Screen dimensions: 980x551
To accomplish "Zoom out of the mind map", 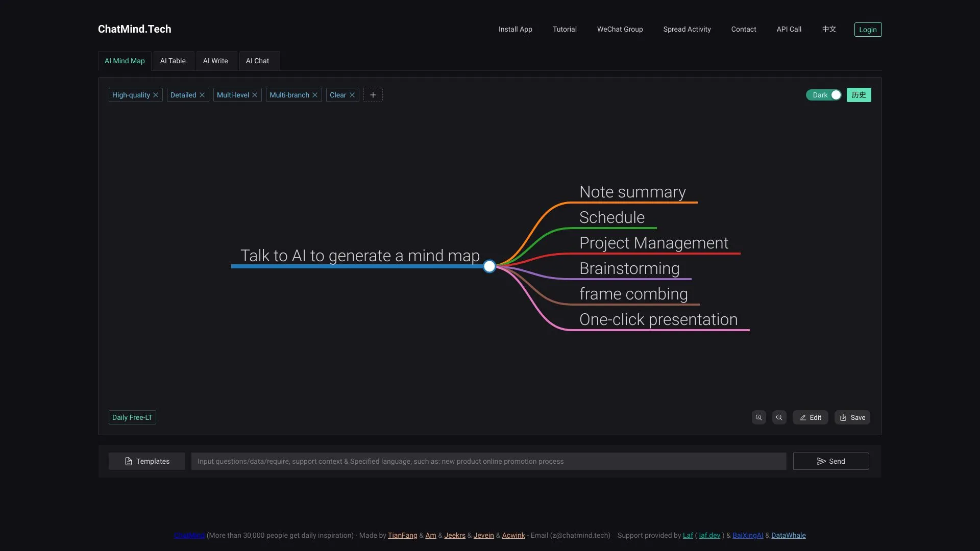I will 779,417.
